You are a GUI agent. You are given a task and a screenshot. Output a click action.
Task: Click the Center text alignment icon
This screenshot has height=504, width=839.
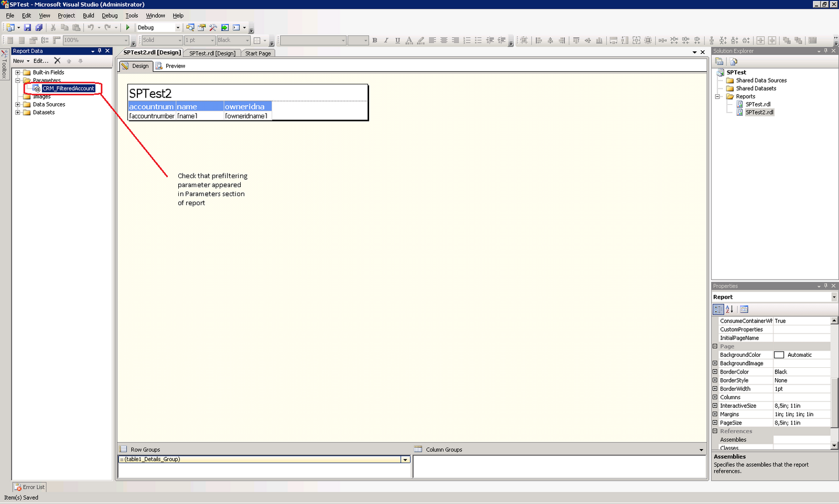pos(444,40)
